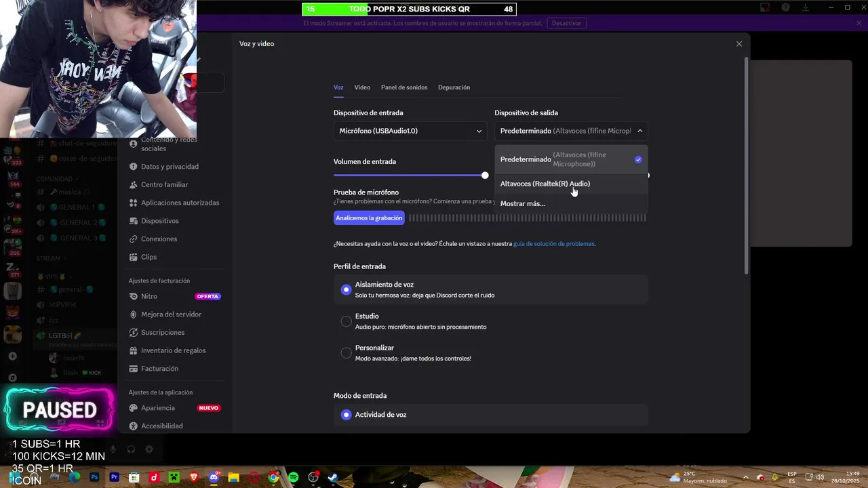Open Premiere Pro from the taskbar
The width and height of the screenshot is (868, 488).
tap(114, 477)
